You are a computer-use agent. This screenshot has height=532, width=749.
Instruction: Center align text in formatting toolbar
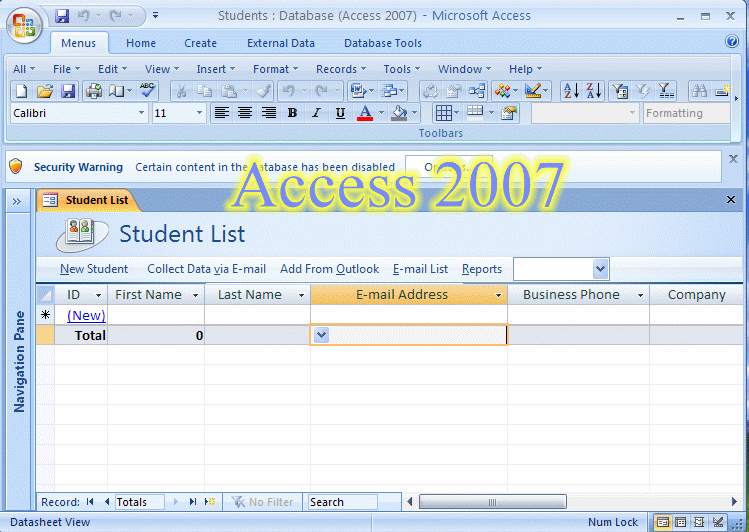[x=245, y=113]
